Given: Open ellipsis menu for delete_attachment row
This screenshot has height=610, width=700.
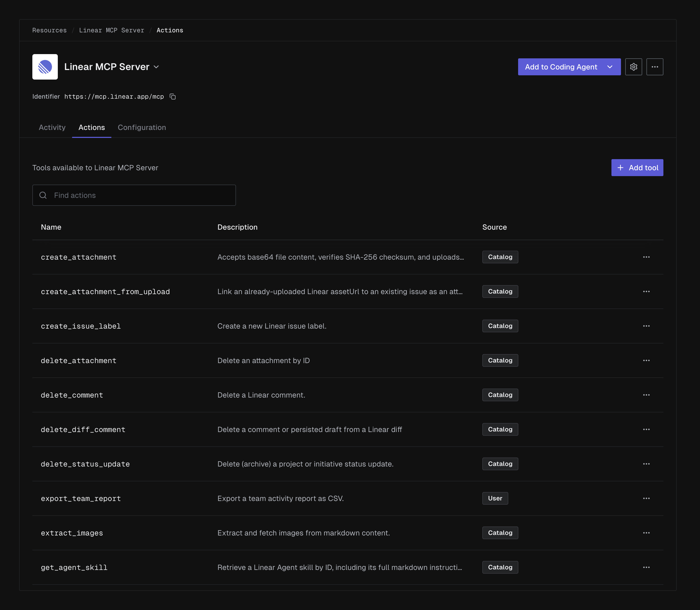Looking at the screenshot, I should (x=646, y=360).
